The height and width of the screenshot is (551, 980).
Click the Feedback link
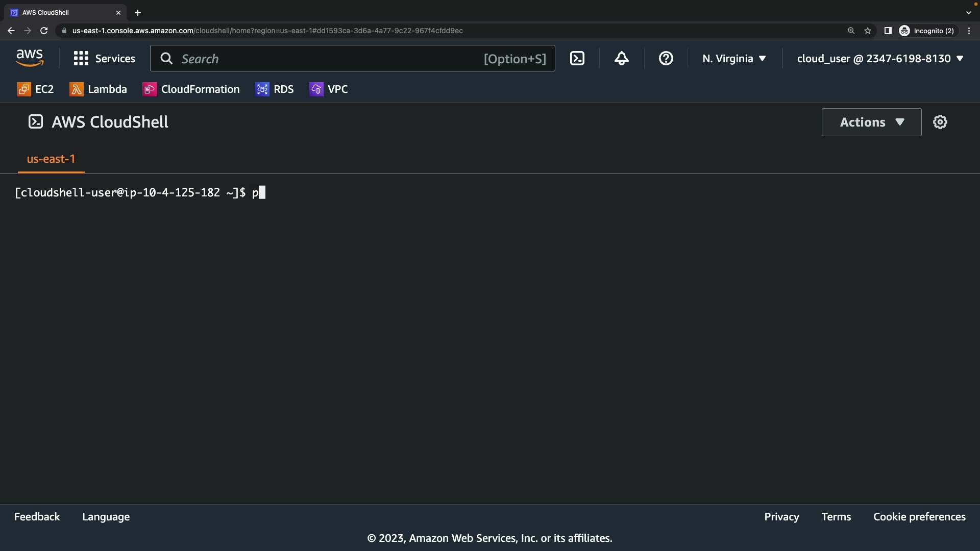[x=37, y=517]
